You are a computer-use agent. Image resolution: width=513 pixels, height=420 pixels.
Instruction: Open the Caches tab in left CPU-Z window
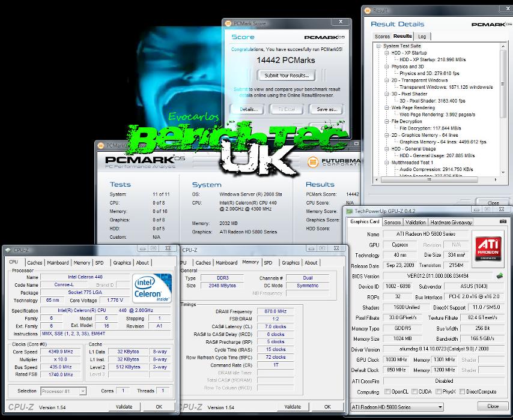35,262
